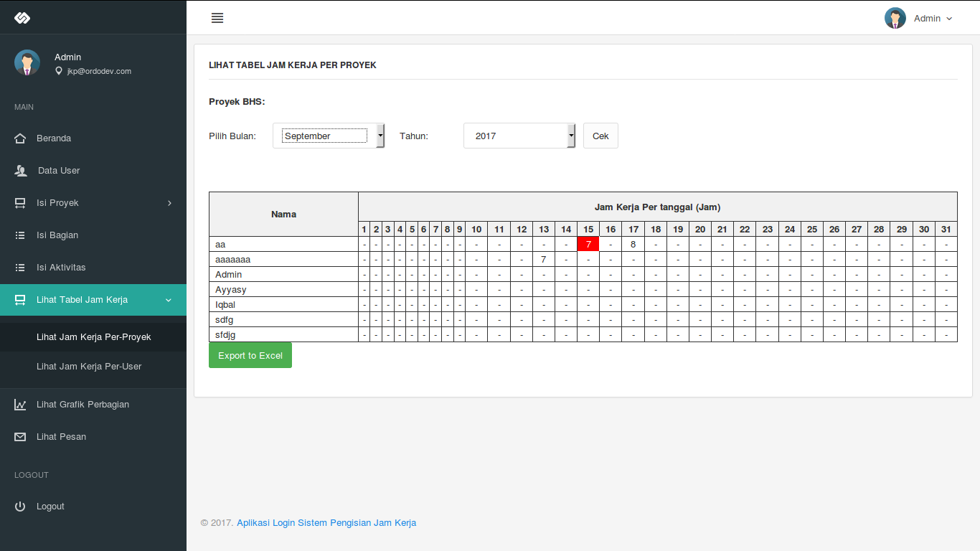Select the 'aa' name cell
Viewport: 980px width, 551px height.
[283, 244]
